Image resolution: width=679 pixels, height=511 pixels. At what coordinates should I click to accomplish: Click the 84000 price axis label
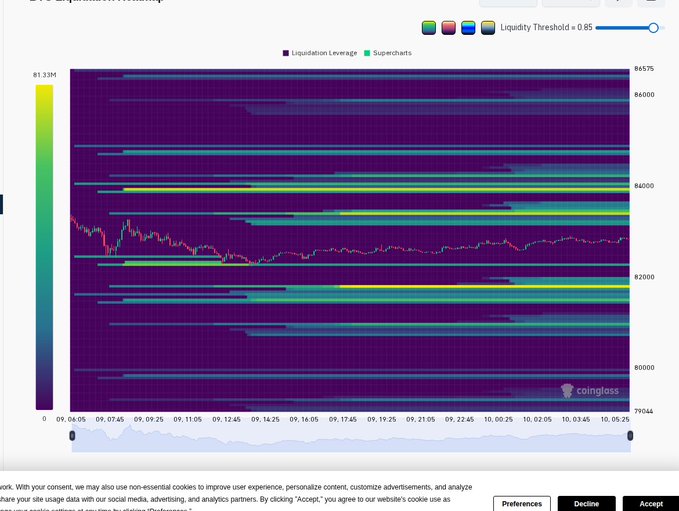[x=644, y=186]
